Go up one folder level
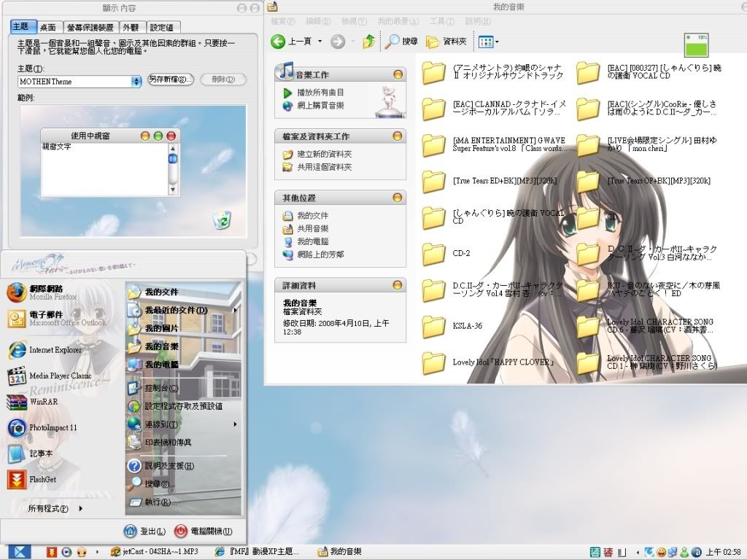The height and width of the screenshot is (560, 747). click(x=368, y=42)
